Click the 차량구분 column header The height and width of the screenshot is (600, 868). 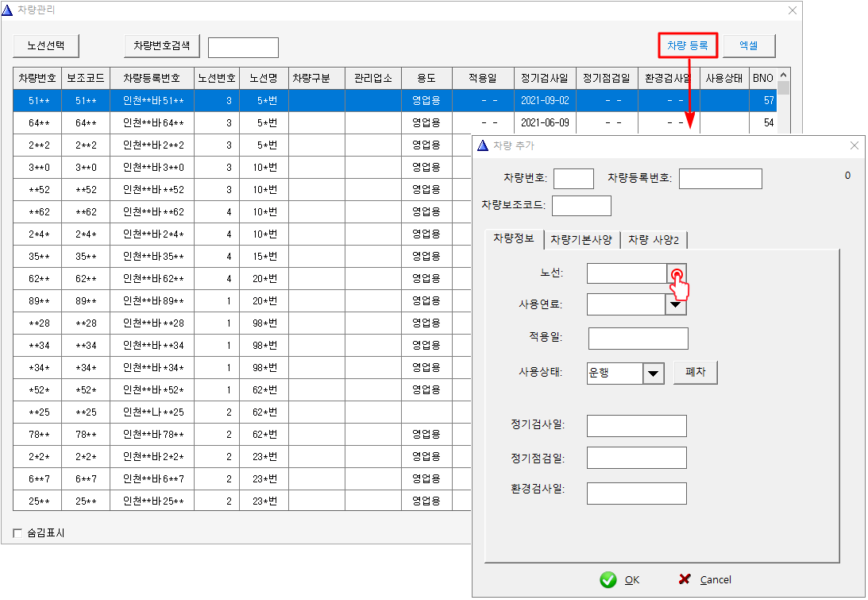pos(317,78)
